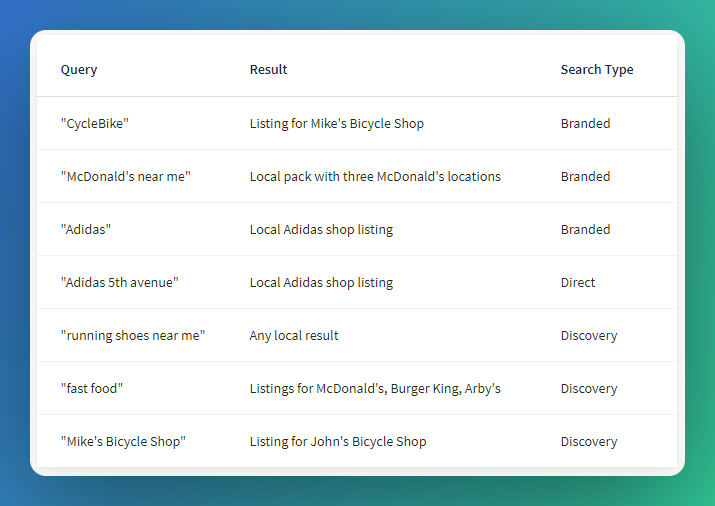
Task: Select the "McDonald's near me" query
Action: (x=126, y=176)
